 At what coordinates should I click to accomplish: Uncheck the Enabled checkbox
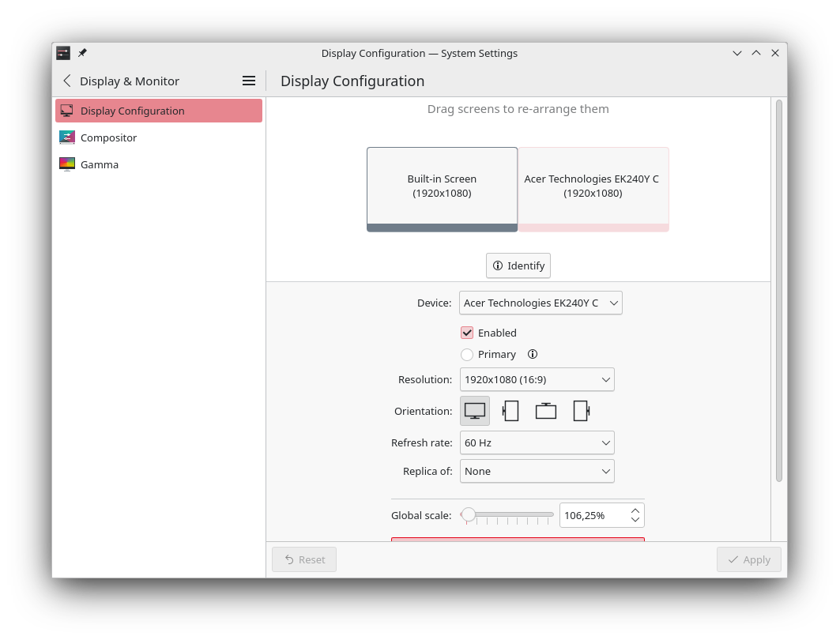tap(467, 333)
